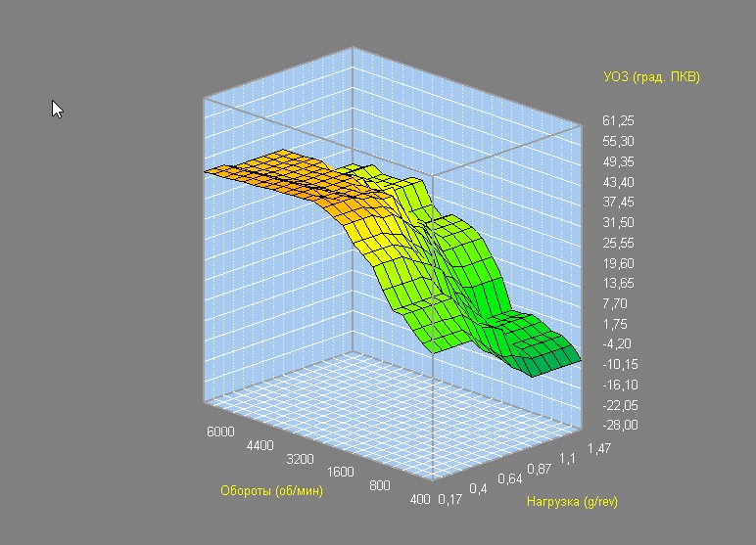Select the 31,50 value on vertical axis
This screenshot has width=756, height=545.
pyautogui.click(x=619, y=223)
